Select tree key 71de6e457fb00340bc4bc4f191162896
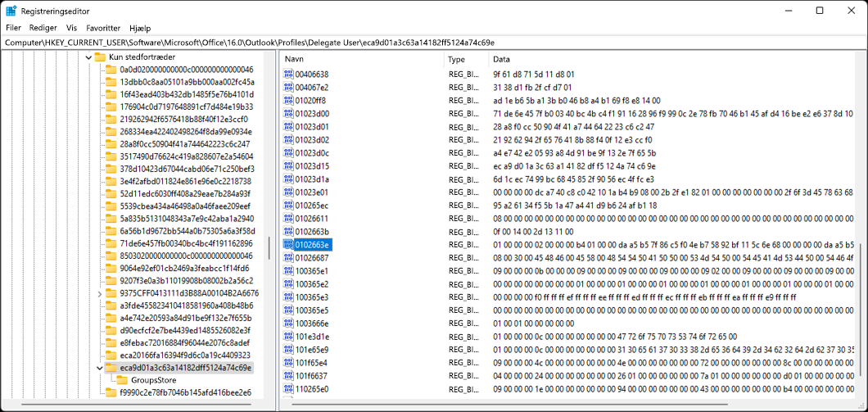Screen dimensions: 868x412 (x=187, y=243)
